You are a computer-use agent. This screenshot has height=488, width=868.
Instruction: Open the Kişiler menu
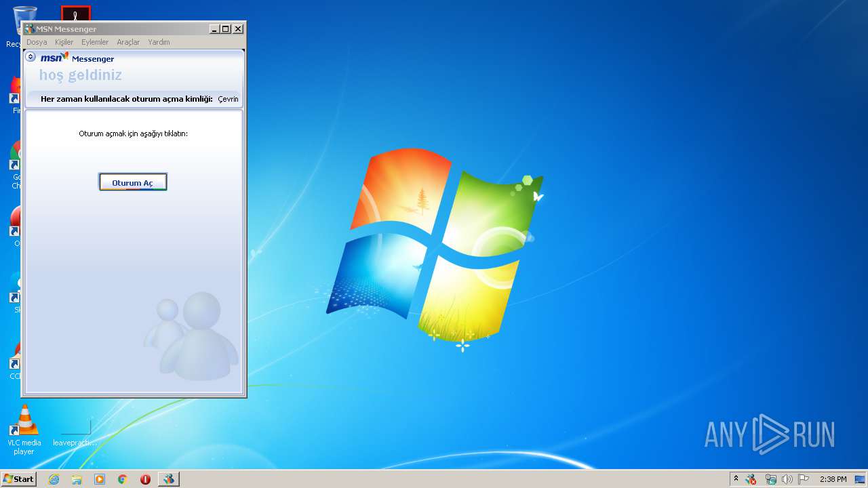pos(64,42)
